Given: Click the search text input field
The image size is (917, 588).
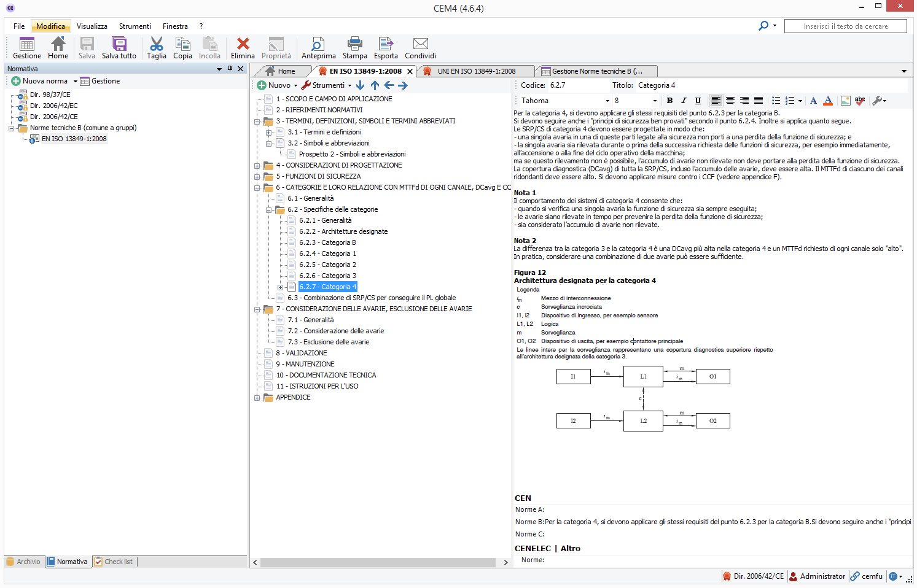Looking at the screenshot, I should (x=845, y=26).
